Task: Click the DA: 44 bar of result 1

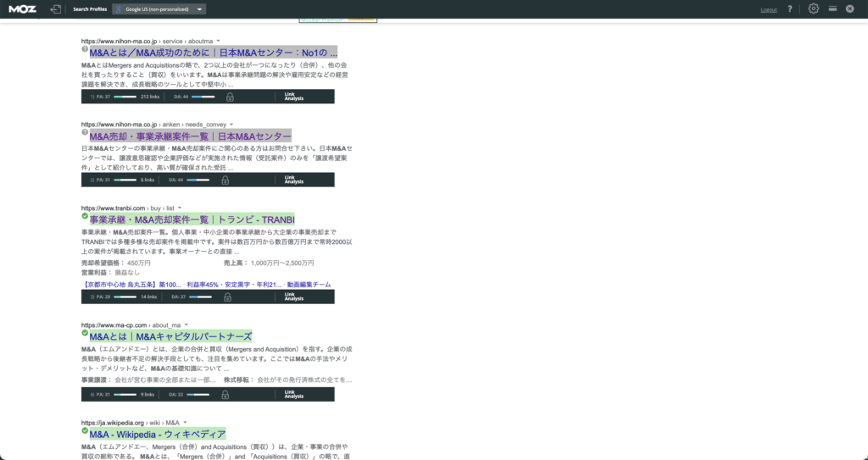Action: [203, 97]
